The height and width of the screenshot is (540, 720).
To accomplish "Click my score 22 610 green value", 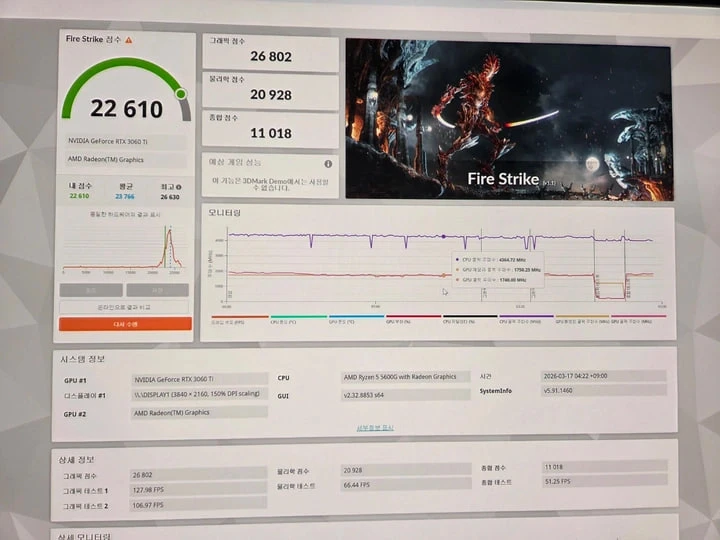I will 79,196.
